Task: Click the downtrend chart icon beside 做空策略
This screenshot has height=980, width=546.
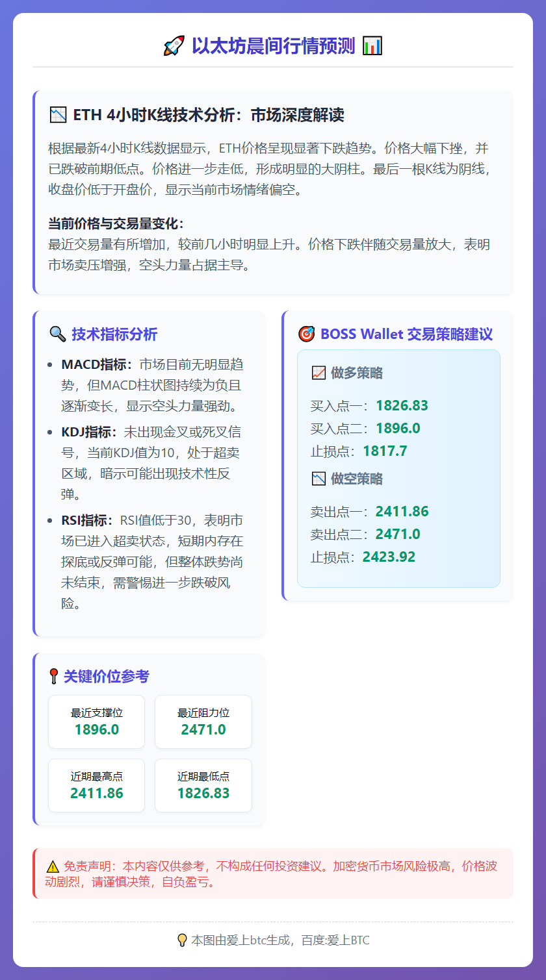Action: (318, 479)
